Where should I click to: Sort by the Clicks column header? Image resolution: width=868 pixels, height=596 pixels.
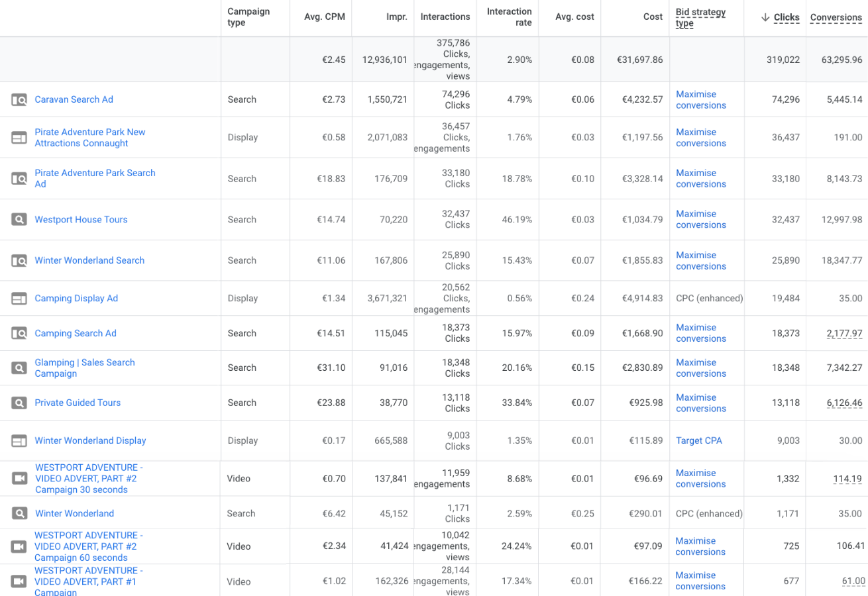point(786,17)
